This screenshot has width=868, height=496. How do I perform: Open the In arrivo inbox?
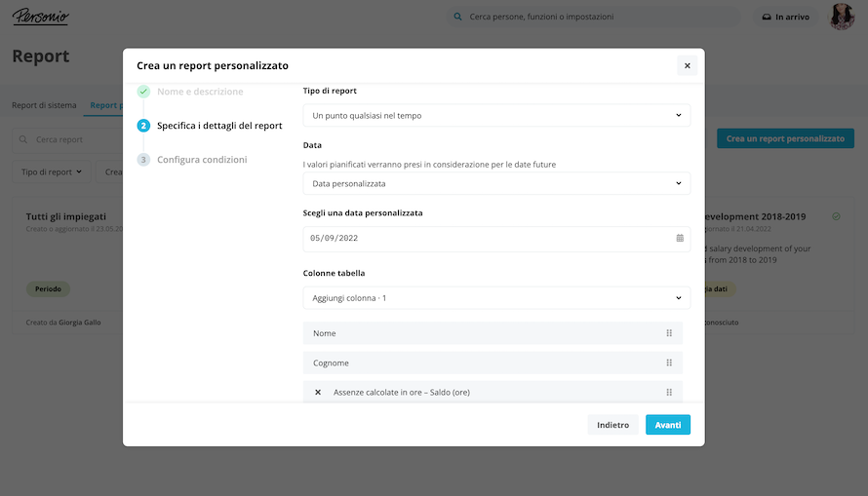[x=785, y=17]
